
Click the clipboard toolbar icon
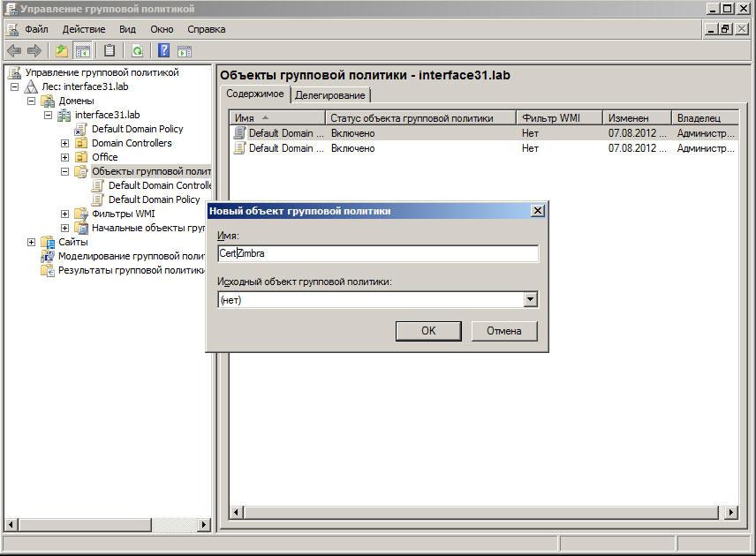110,50
